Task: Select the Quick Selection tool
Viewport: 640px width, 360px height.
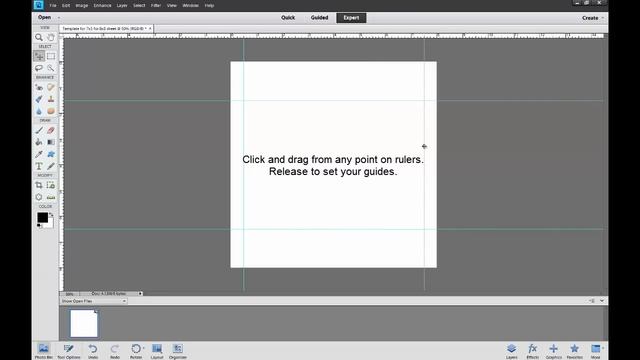Action: pos(51,68)
